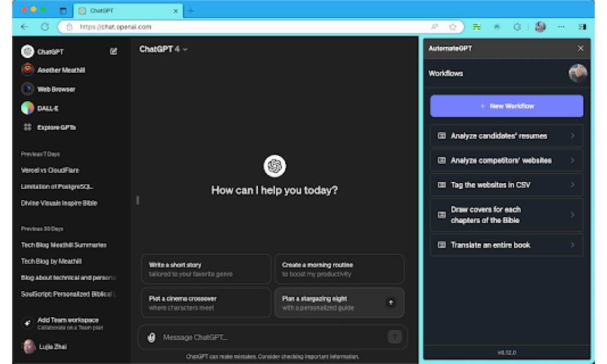Image resolution: width=607 pixels, height=364 pixels.
Task: Open the DALL-E GPT
Action: 40,108
